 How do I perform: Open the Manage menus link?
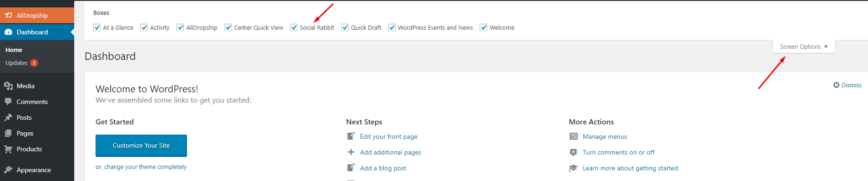[604, 136]
